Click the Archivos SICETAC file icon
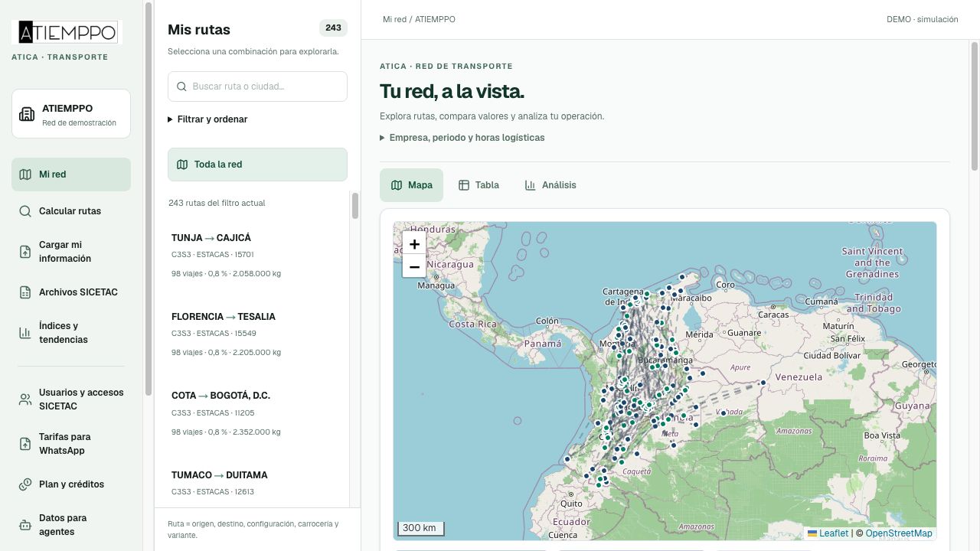 tap(25, 292)
